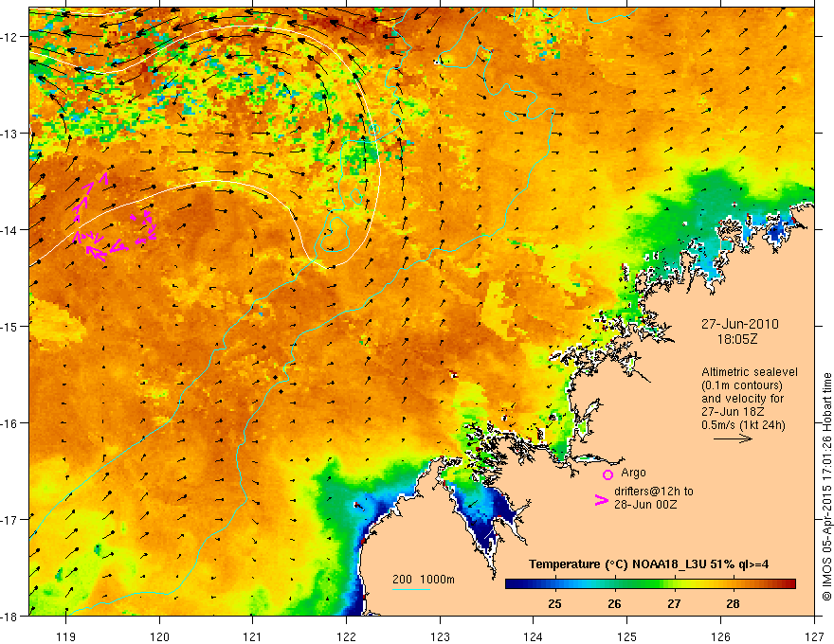Click the longitude axis label "127"
834x644 pixels.
pyautogui.click(x=814, y=636)
